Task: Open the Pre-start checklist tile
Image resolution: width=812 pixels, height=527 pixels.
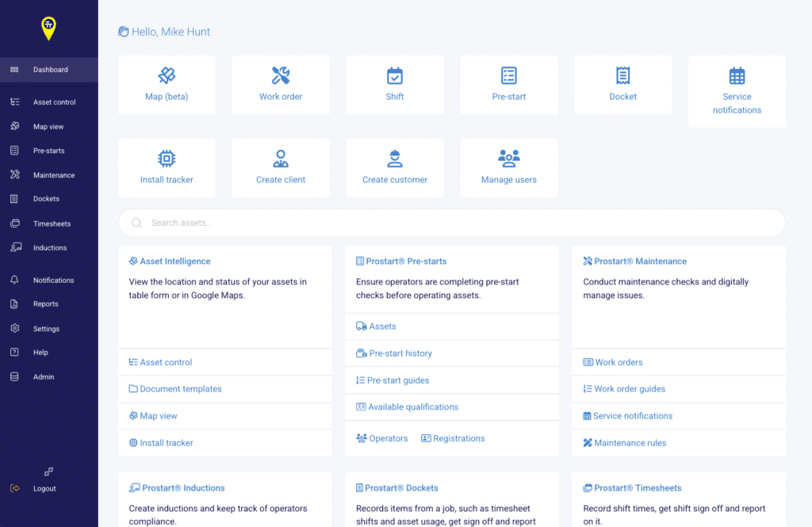Action: click(509, 85)
